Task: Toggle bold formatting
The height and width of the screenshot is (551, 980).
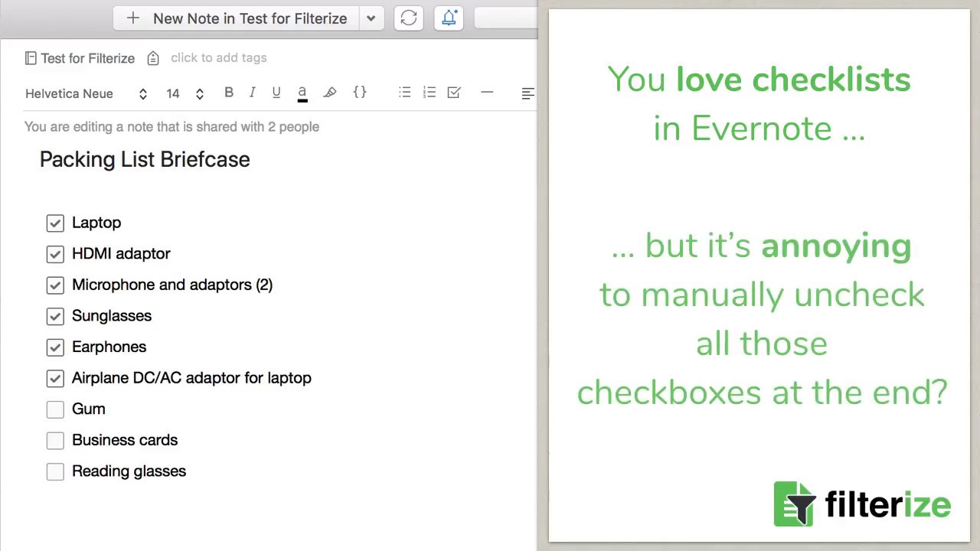Action: click(x=228, y=93)
